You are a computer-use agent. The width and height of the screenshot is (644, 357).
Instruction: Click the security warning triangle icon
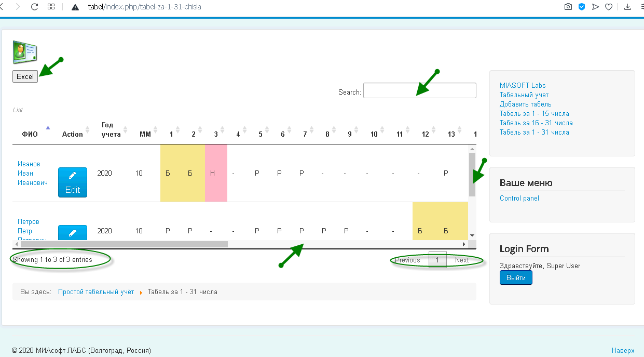click(75, 7)
